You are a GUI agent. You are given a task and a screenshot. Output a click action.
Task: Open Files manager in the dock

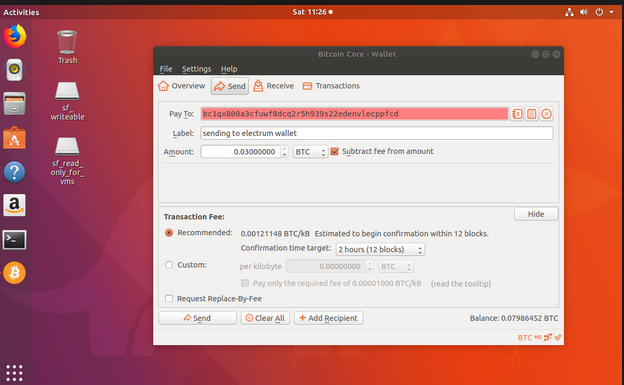(x=14, y=104)
